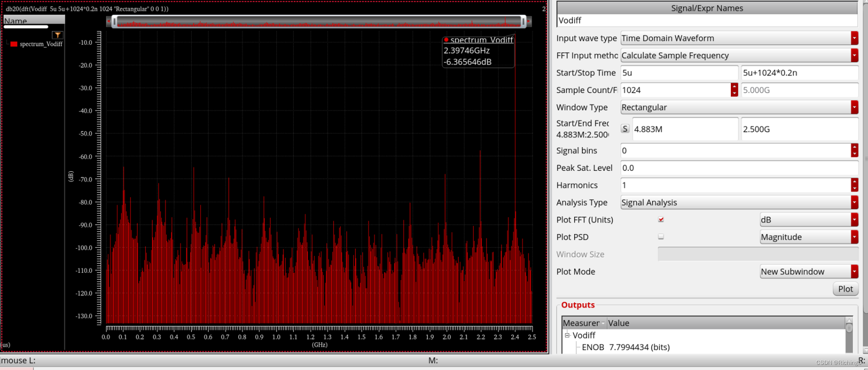Click the red spectrum_Vodiff color swatch
Viewport: 868px width, 370px height.
point(14,44)
